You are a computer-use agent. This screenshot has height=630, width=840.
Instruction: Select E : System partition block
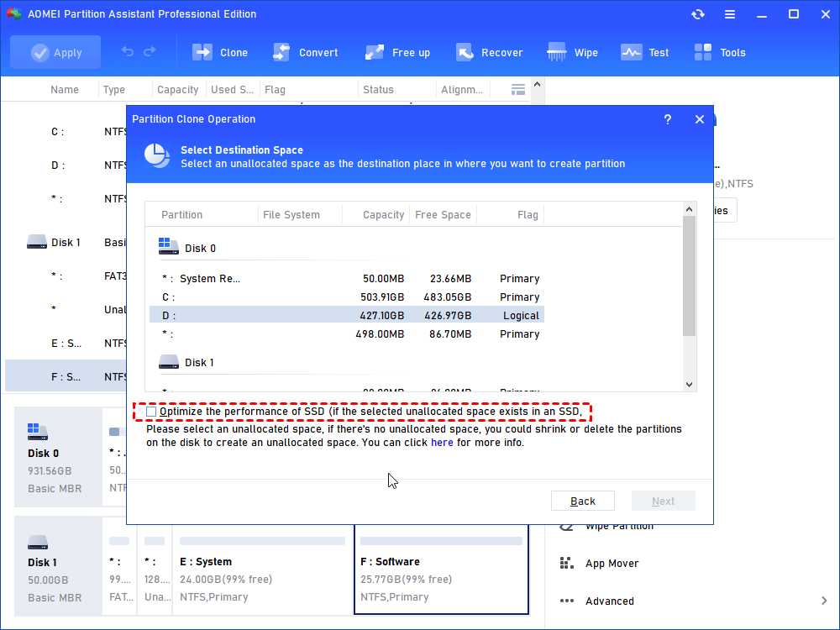[262, 569]
